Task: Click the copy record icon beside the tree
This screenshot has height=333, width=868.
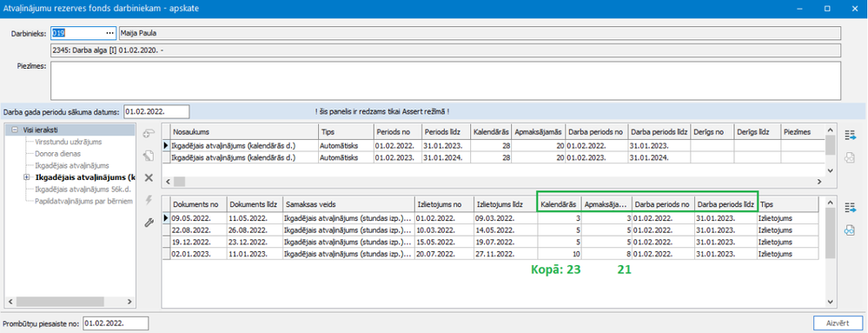Action: (149, 156)
